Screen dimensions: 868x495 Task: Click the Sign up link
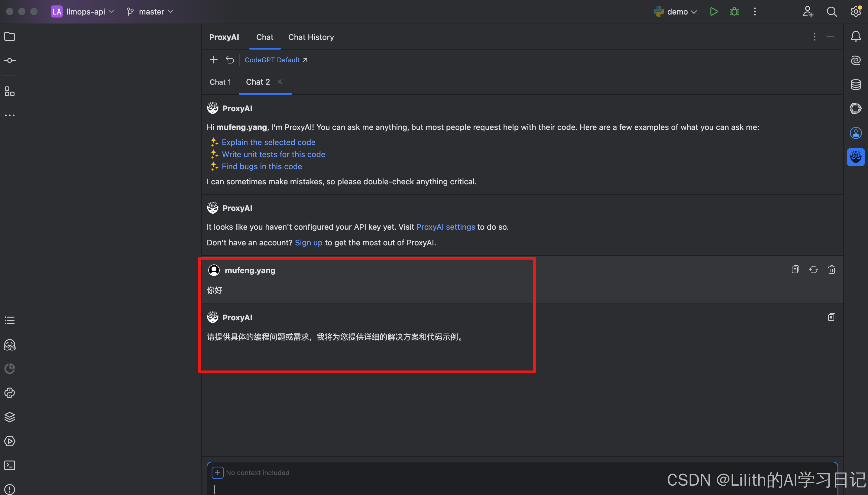click(308, 242)
